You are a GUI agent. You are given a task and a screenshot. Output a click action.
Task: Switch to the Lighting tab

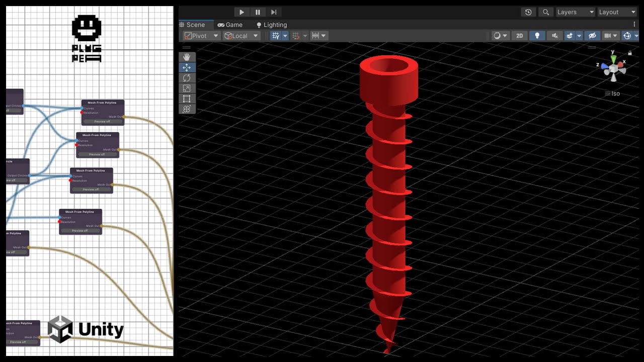coord(272,25)
